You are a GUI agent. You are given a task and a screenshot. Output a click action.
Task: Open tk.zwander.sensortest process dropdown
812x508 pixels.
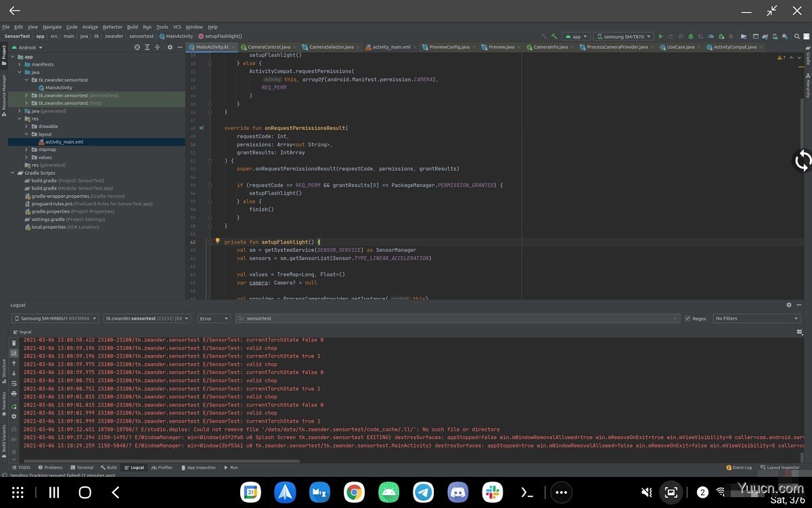147,318
